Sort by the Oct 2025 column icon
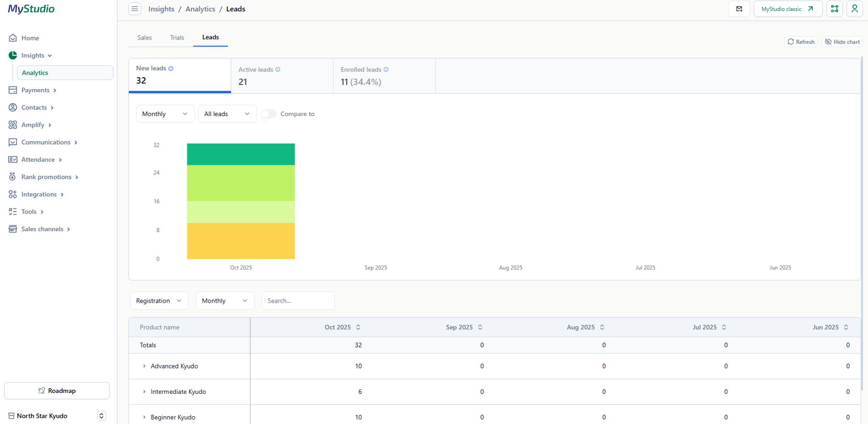This screenshot has width=868, height=424. 358,327
